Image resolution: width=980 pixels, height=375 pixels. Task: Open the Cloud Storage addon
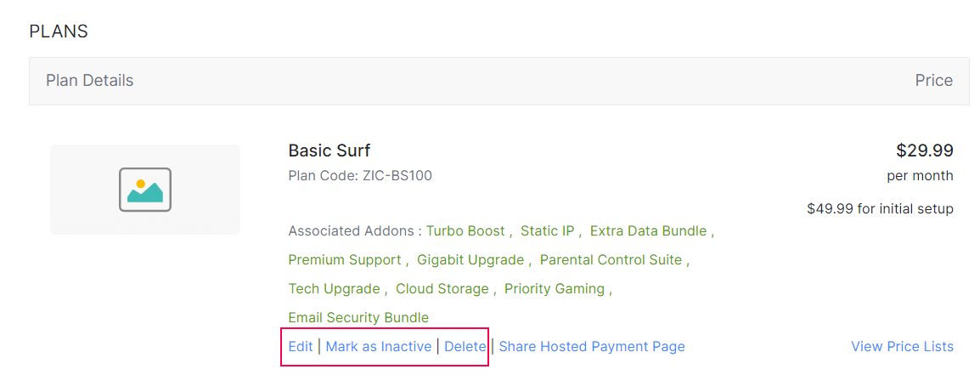tap(442, 288)
